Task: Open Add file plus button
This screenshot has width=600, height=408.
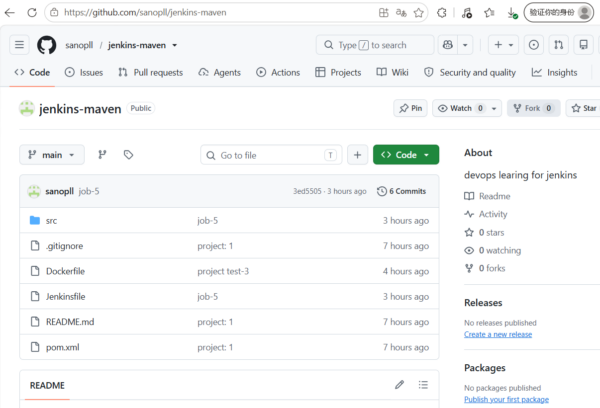Action: (x=357, y=155)
